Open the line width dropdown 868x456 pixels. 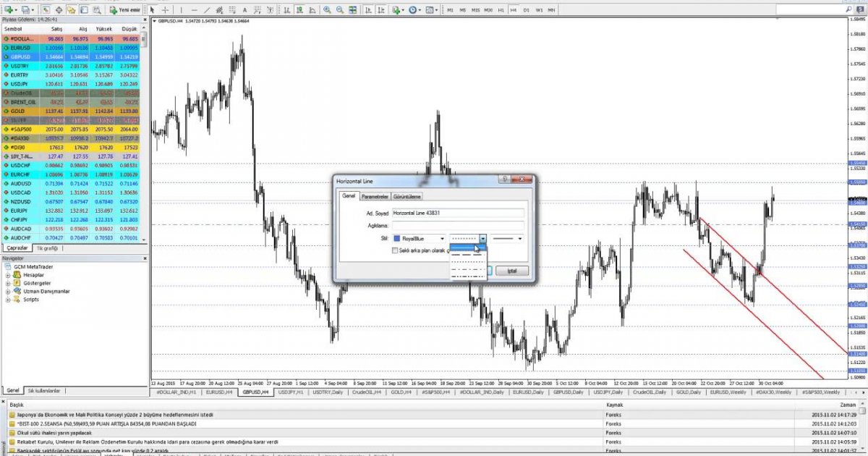[519, 237]
